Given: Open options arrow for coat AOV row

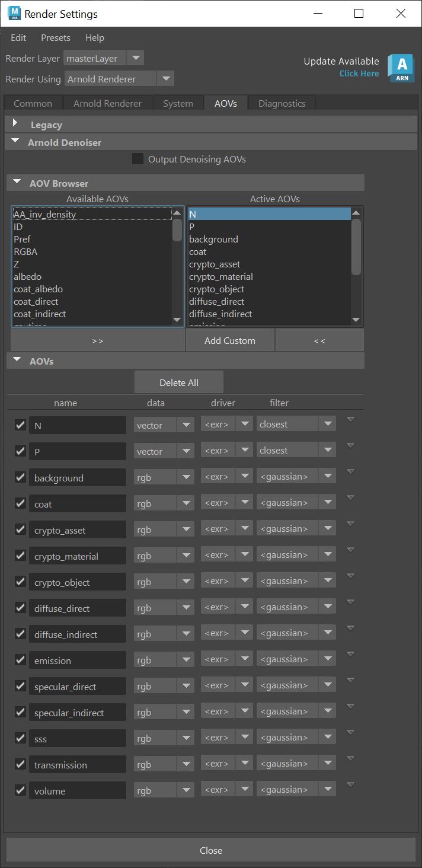Looking at the screenshot, I should [350, 498].
